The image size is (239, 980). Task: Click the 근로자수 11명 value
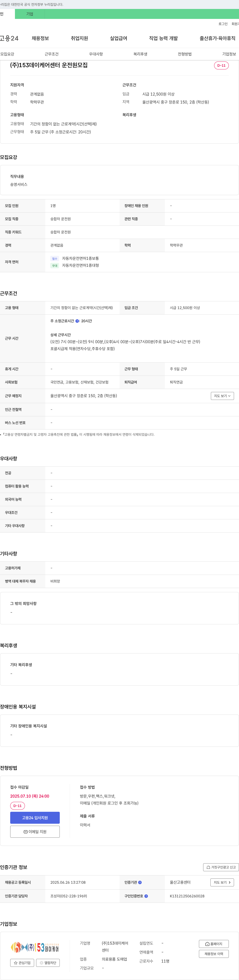click(165, 961)
